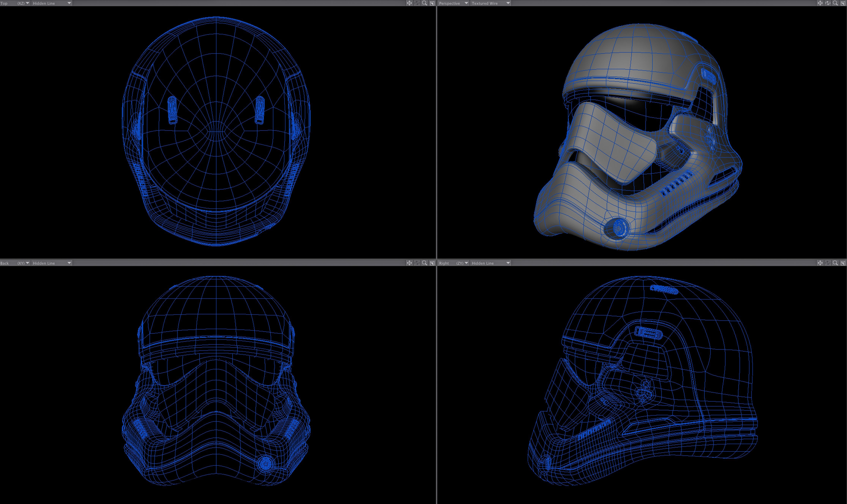Click the pan icon in the Perspective viewport

820,3
